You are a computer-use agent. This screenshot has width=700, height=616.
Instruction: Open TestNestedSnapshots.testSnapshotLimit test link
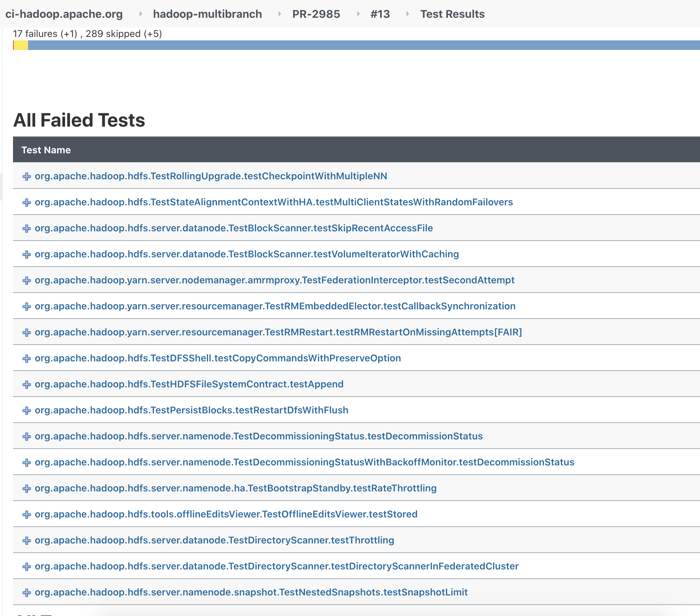[251, 592]
